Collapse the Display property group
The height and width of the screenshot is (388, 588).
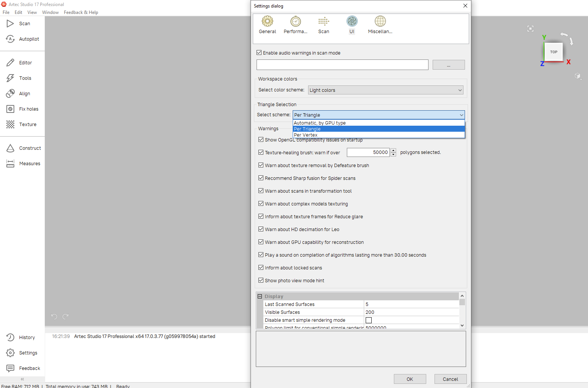[260, 297]
